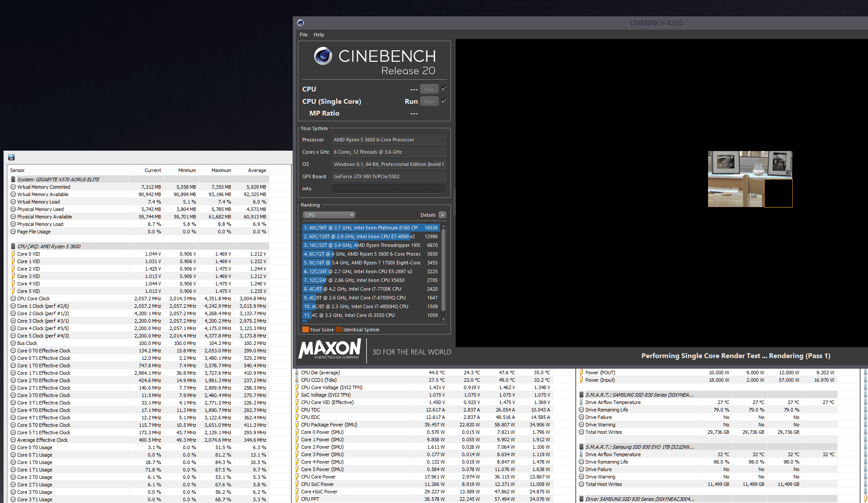Screen dimensions: 868x503
Task: Click the Identical System legend swatch
Action: coord(339,330)
